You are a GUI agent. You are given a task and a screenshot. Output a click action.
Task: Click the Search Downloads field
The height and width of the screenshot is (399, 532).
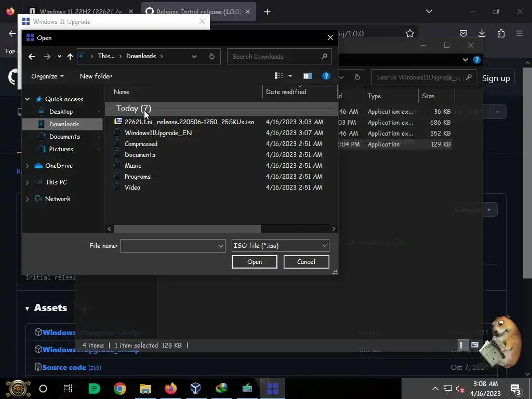(x=279, y=56)
